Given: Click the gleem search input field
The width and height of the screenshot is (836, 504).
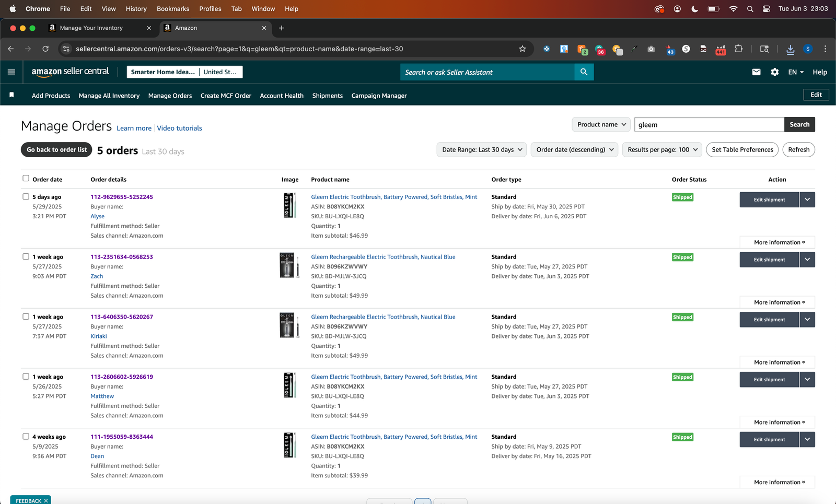Looking at the screenshot, I should (709, 124).
